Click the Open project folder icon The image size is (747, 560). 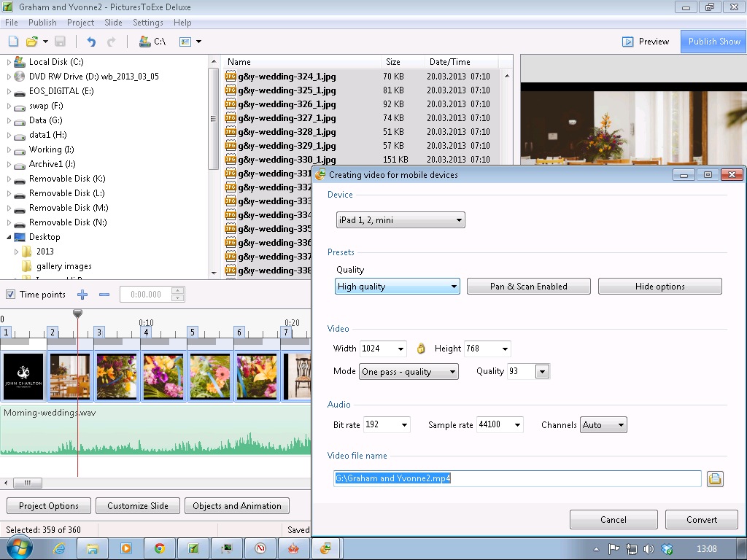click(x=32, y=42)
